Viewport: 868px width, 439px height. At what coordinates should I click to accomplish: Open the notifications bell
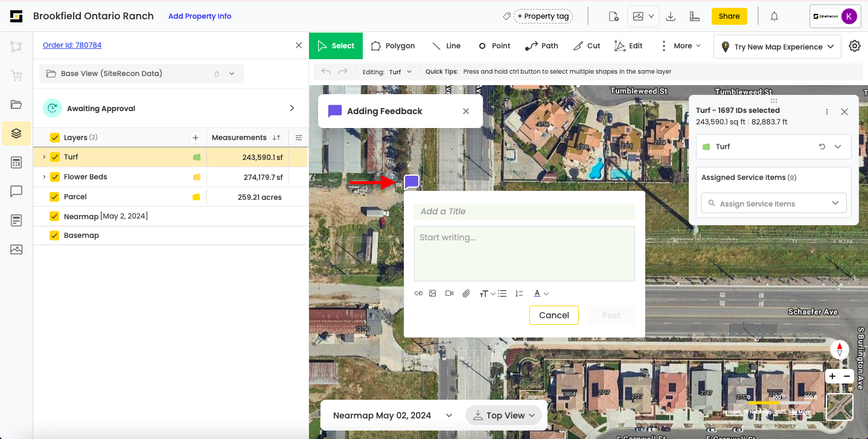tap(774, 16)
